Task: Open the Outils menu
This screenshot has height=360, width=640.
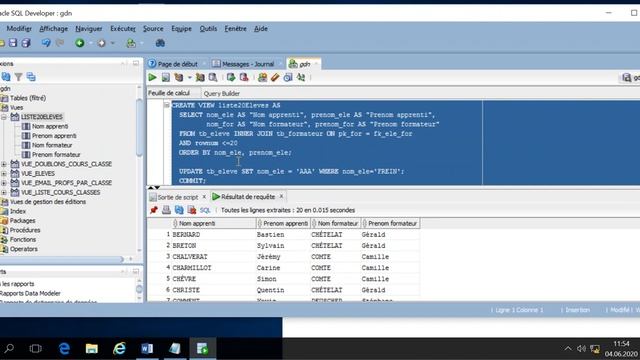Action: click(x=208, y=29)
